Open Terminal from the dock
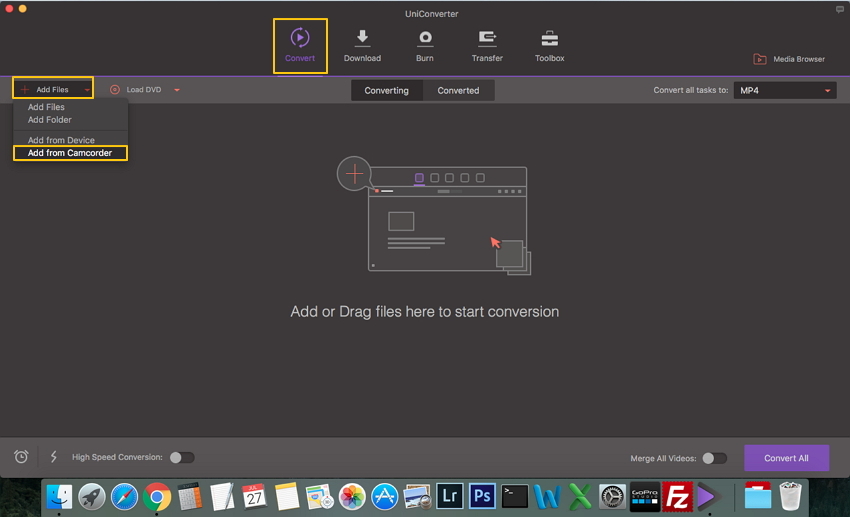850x517 pixels. [x=514, y=496]
